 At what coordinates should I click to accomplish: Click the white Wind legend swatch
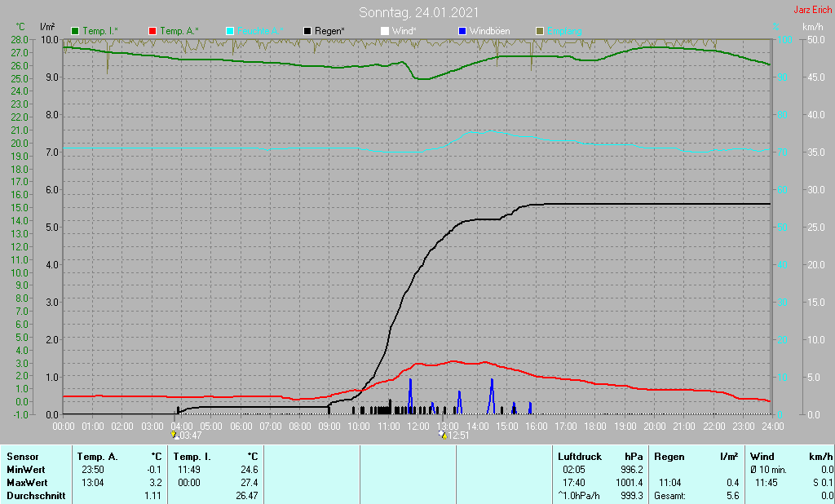[385, 32]
